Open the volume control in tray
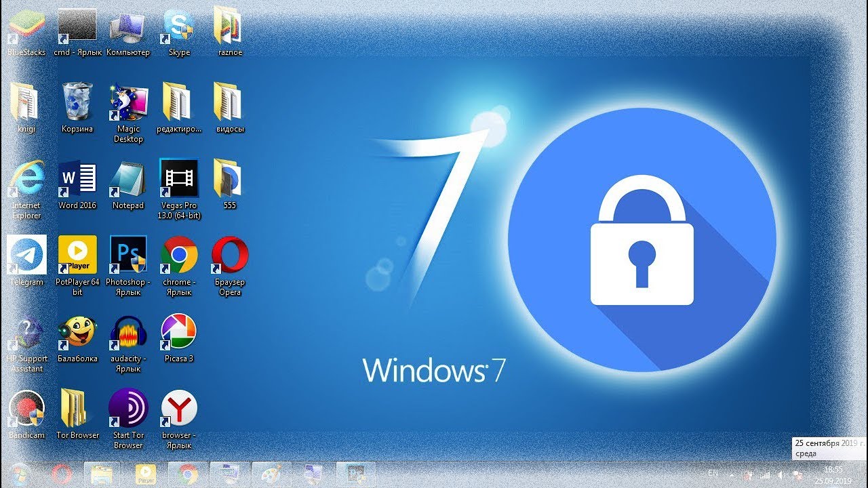Image resolution: width=868 pixels, height=488 pixels. pyautogui.click(x=781, y=474)
